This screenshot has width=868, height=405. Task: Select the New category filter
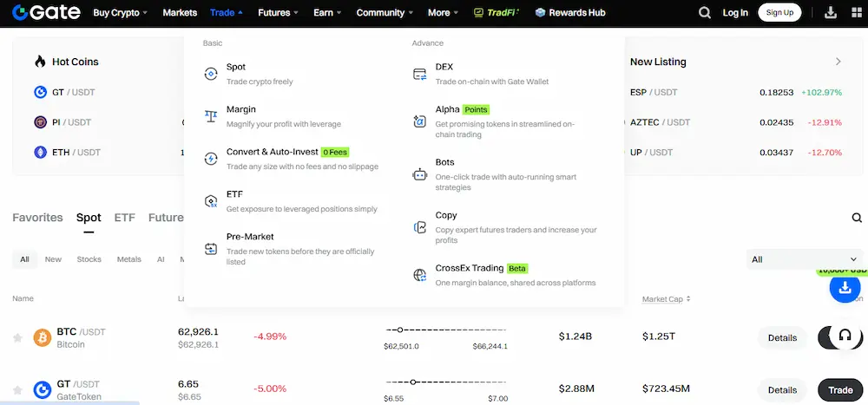(x=53, y=259)
